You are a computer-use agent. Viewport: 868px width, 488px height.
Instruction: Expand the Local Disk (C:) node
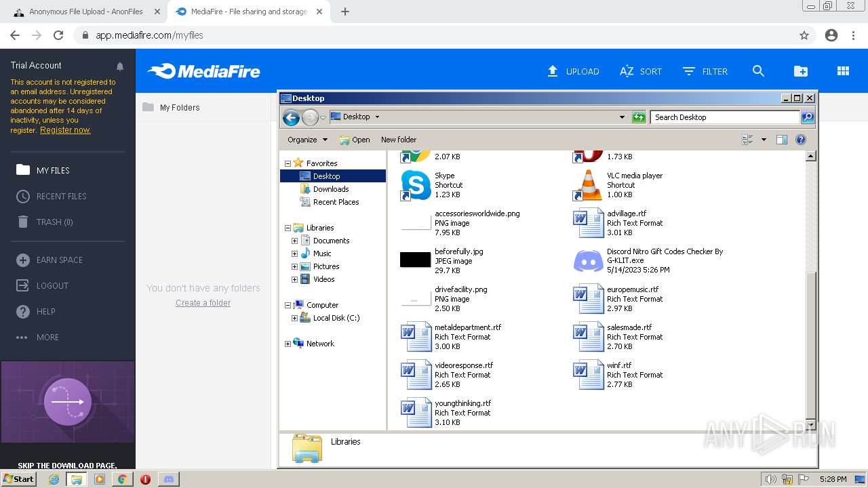294,318
